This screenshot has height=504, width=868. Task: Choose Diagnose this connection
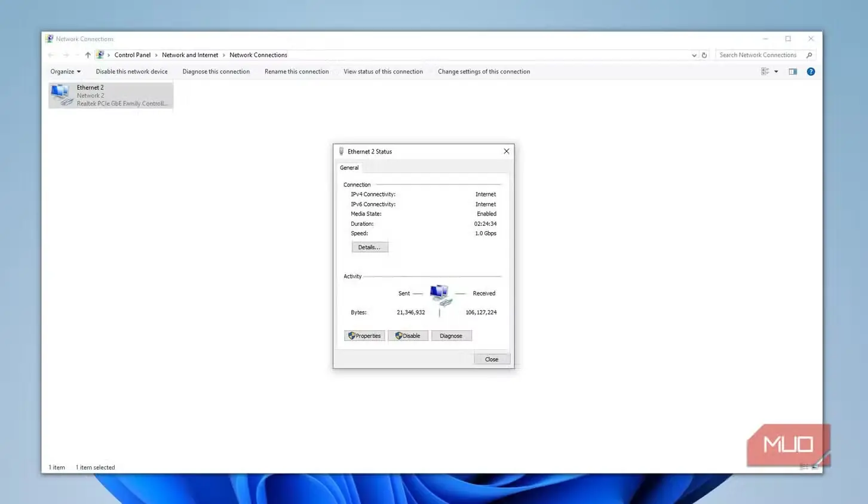216,72
